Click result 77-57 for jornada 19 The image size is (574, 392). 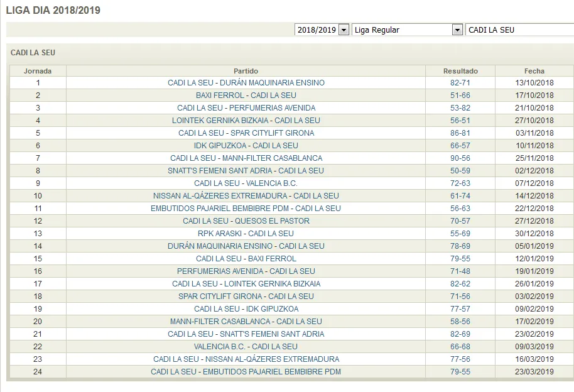(460, 309)
